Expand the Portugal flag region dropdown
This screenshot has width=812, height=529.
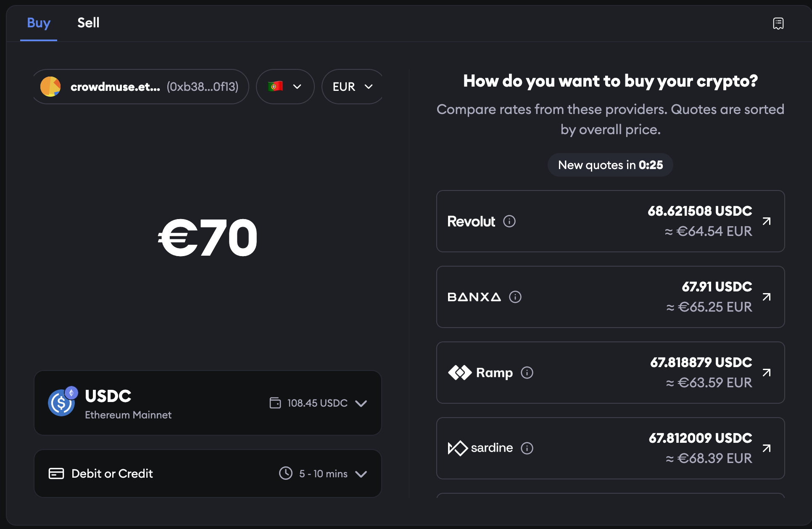285,87
